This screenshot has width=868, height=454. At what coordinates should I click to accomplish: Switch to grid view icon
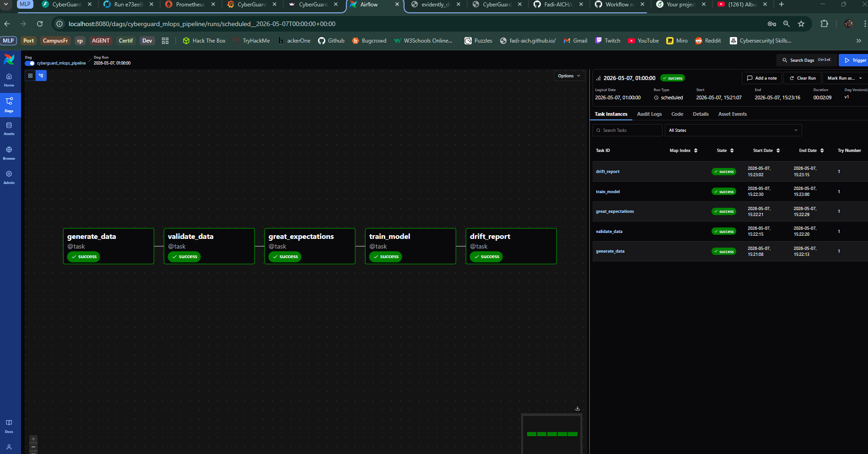pos(30,76)
